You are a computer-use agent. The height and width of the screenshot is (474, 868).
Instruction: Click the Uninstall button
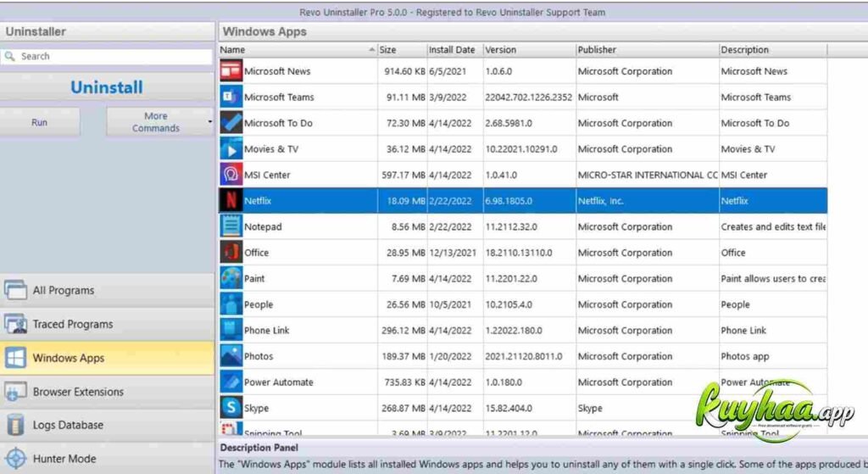tap(107, 87)
